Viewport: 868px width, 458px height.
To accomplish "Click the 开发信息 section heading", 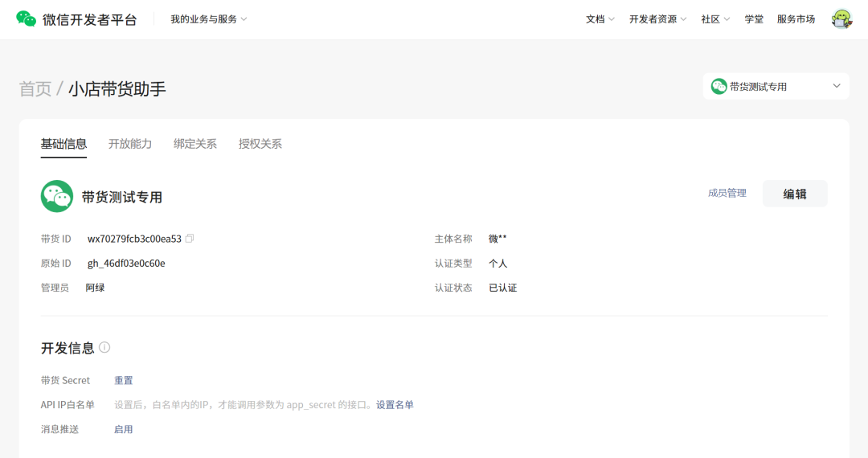I will tap(68, 348).
